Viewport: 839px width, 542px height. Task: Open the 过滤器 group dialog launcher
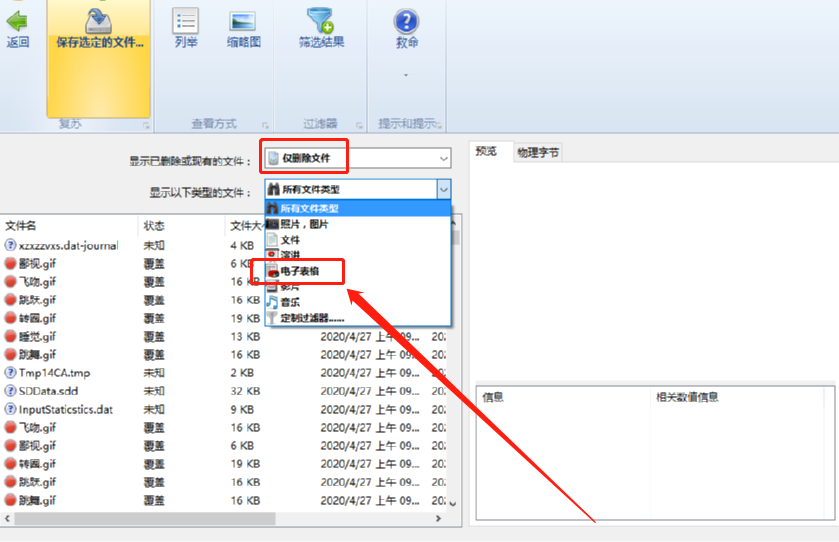359,125
